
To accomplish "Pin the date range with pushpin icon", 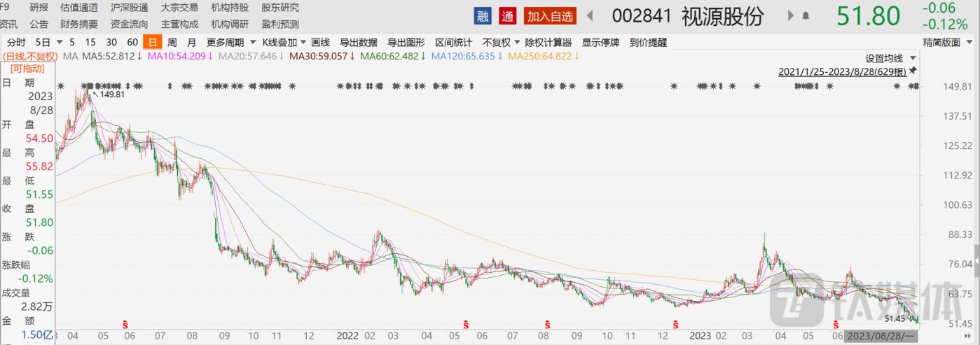I will tap(913, 71).
